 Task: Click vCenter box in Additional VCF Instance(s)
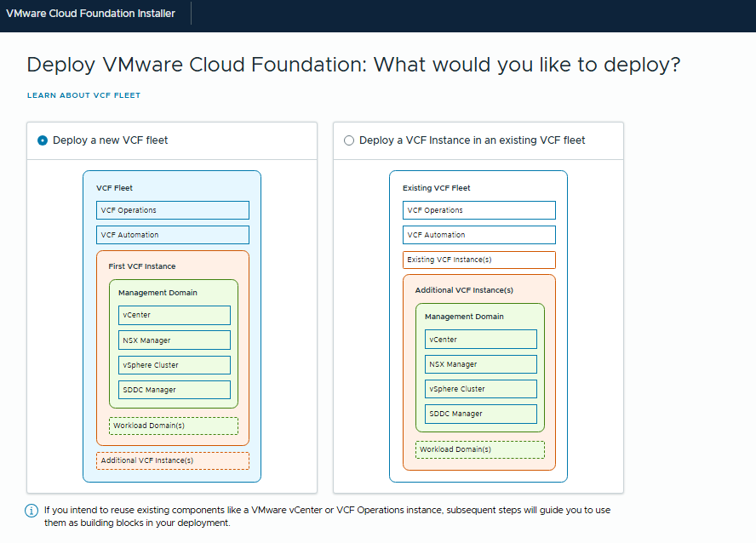481,340
